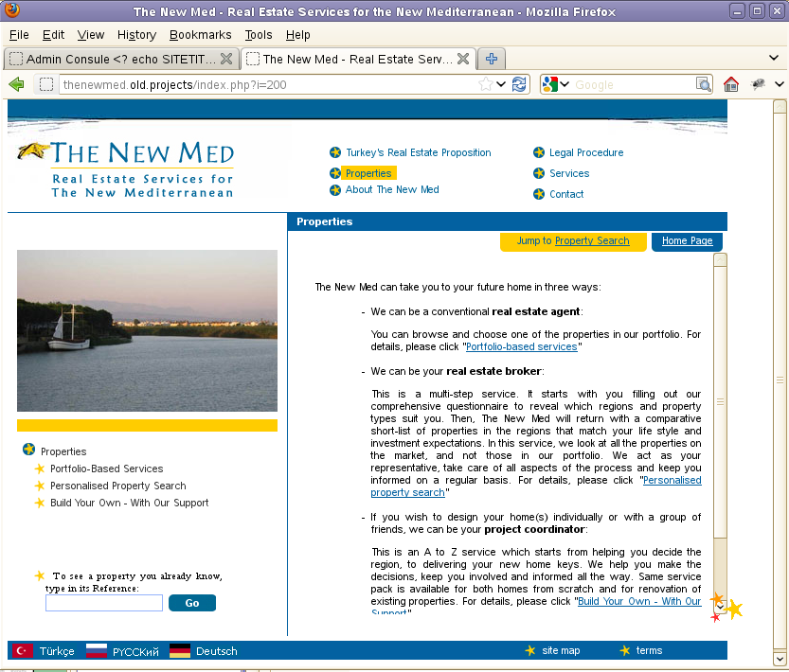Click the content panel scroll up arrow

point(720,259)
